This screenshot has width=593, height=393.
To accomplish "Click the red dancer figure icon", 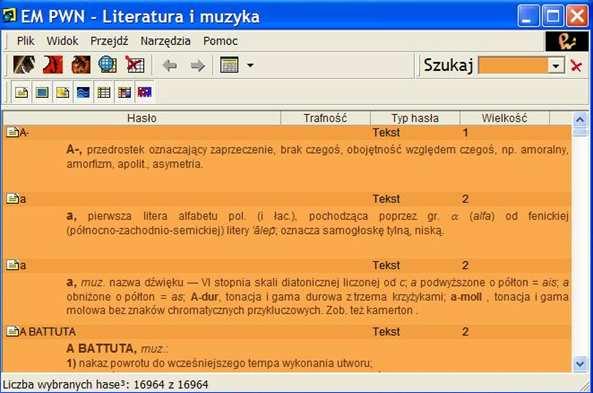I will pos(53,65).
